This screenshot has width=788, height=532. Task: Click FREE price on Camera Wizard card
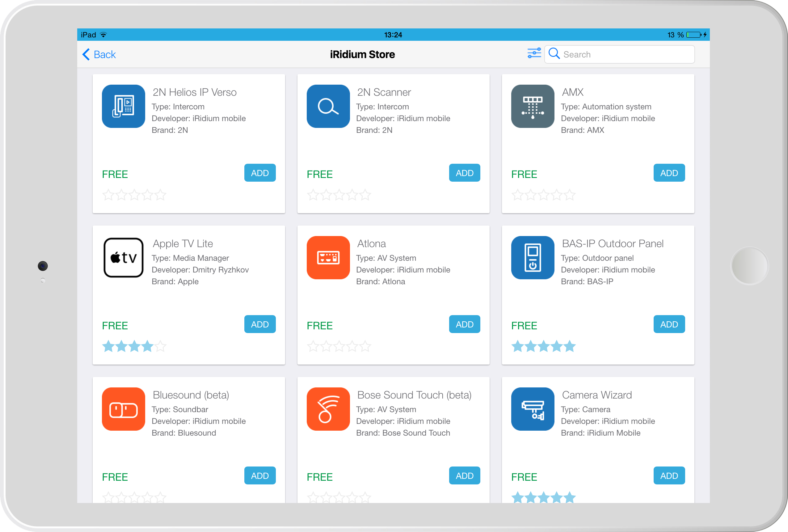coord(524,477)
